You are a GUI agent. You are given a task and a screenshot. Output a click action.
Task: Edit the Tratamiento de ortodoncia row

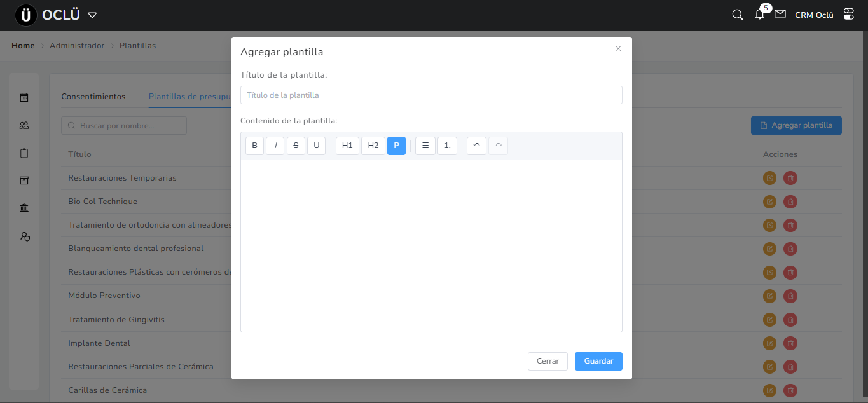[x=769, y=225]
